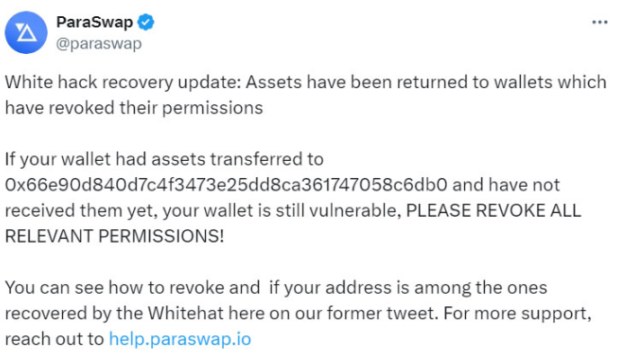Click the line "have revoked their permissions"

click(x=133, y=108)
